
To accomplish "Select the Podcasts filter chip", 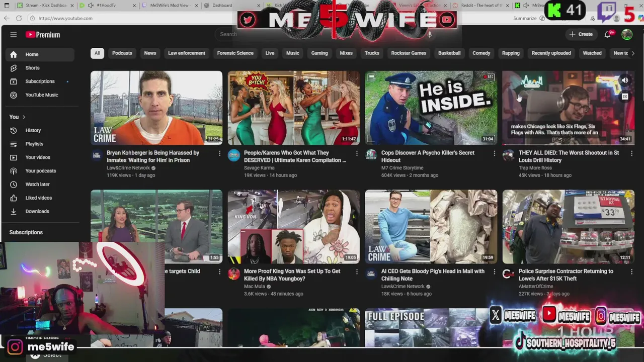I will pos(122,53).
